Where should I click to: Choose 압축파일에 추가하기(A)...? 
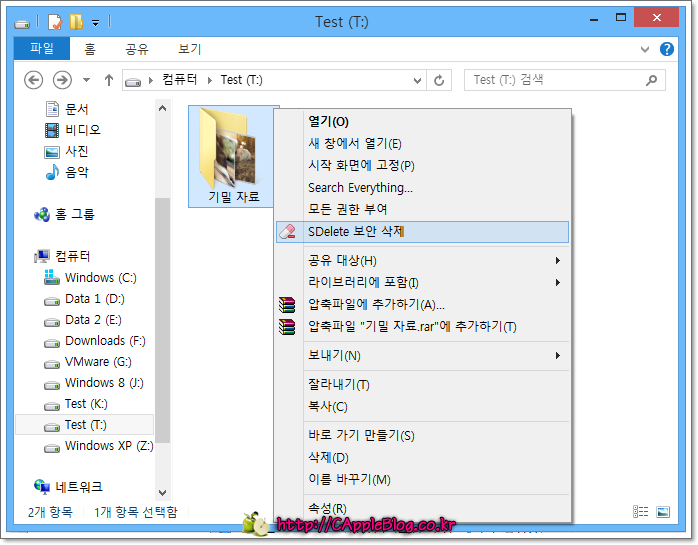(x=422, y=305)
